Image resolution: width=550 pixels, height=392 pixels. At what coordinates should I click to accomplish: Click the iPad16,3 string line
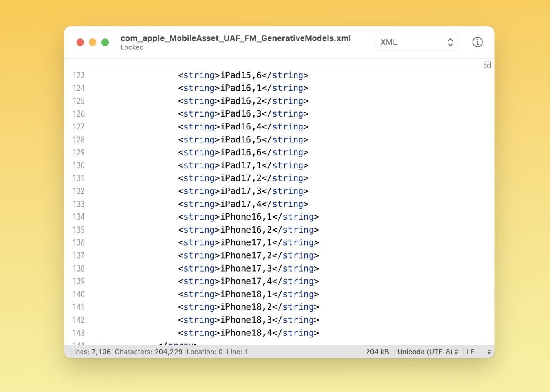243,114
